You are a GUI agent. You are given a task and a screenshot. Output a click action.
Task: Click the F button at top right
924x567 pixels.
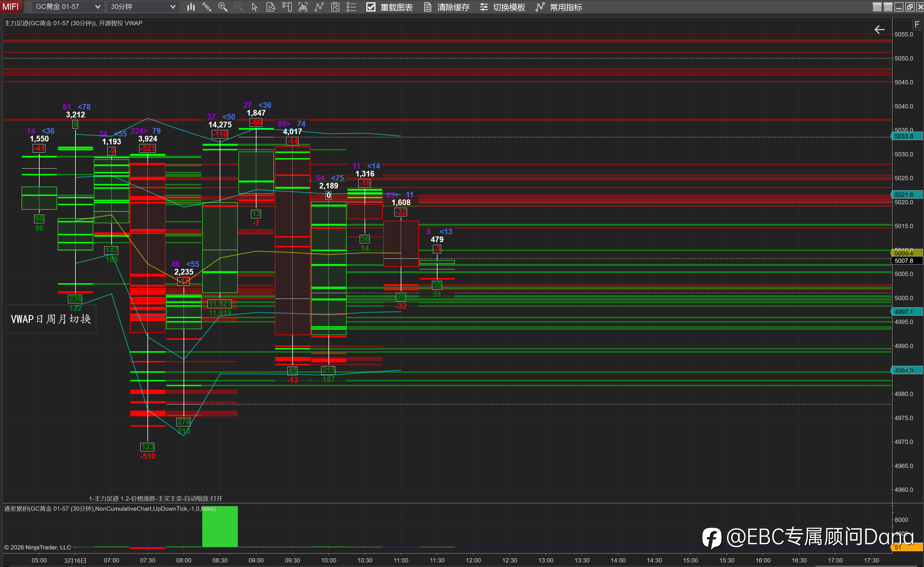[917, 25]
